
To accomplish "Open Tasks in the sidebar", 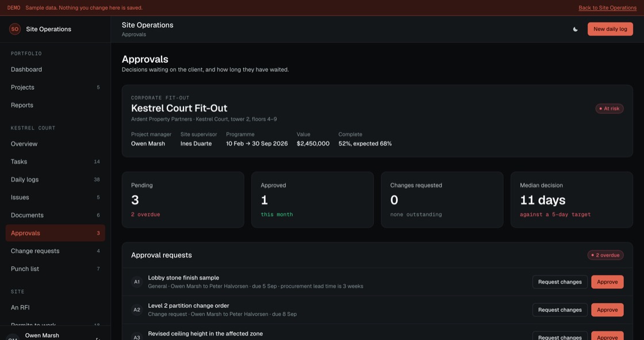I will pos(55,162).
